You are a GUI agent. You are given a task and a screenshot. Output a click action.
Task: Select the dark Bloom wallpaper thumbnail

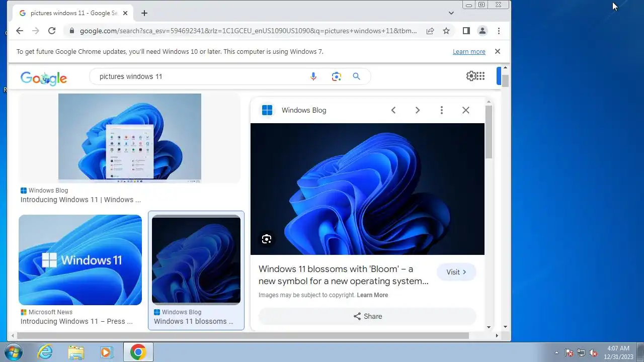(x=196, y=260)
